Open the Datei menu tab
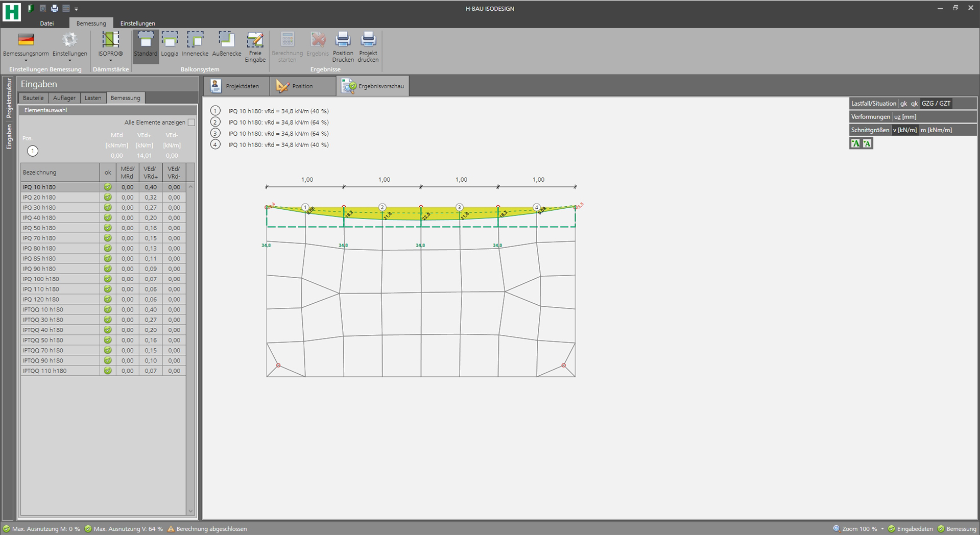The height and width of the screenshot is (535, 980). click(x=46, y=23)
